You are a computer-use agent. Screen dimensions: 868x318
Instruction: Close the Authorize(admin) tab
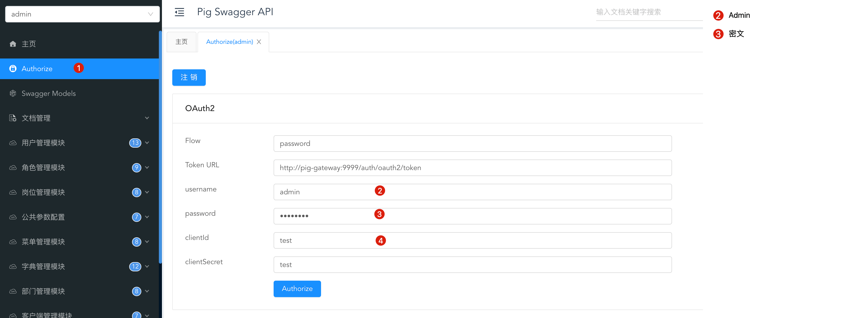(x=259, y=42)
